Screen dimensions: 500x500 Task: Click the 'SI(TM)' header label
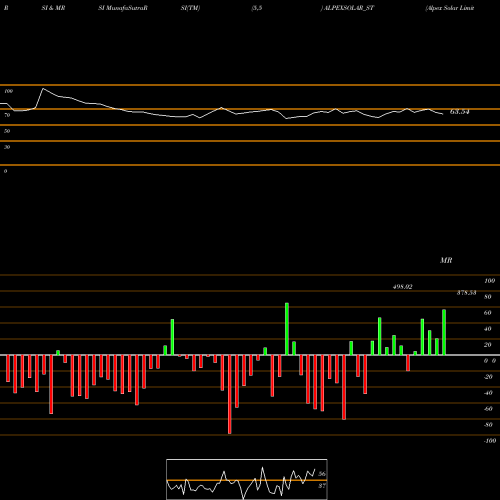(190, 8)
